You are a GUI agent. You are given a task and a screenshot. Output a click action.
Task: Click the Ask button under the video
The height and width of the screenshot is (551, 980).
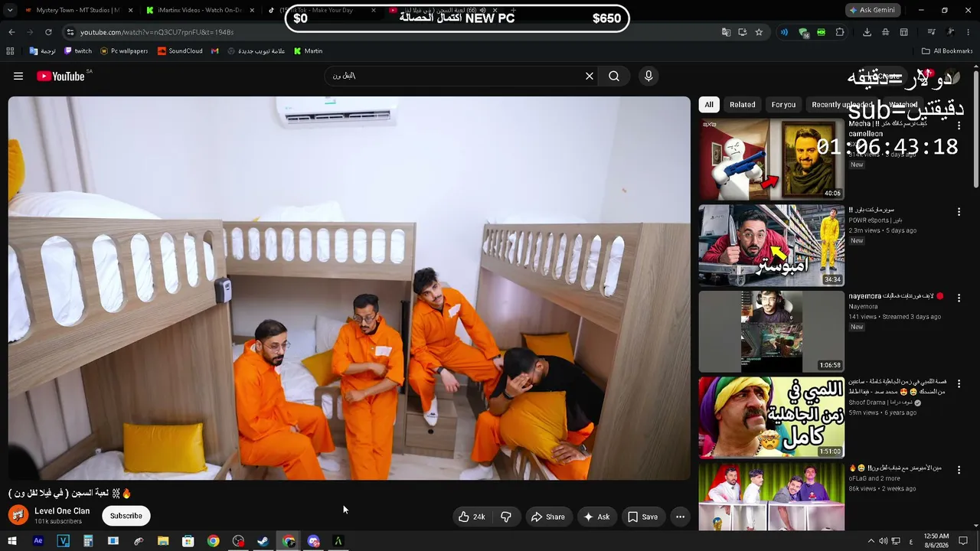point(596,517)
